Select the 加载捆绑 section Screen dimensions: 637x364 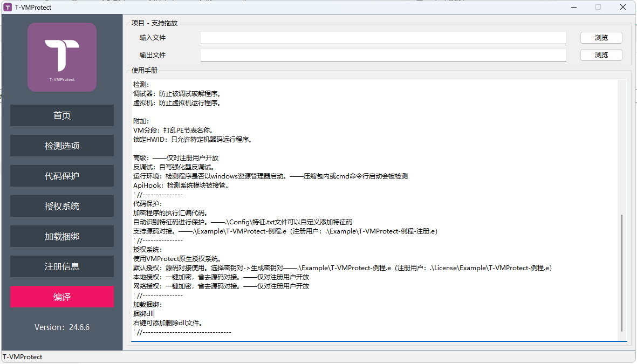pos(61,236)
